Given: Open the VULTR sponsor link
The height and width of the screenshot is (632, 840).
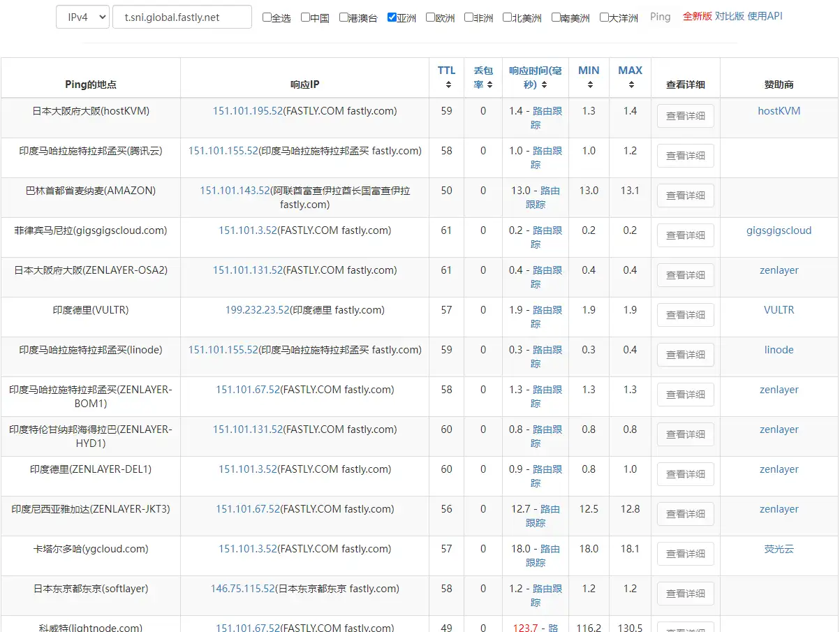Looking at the screenshot, I should [x=779, y=310].
